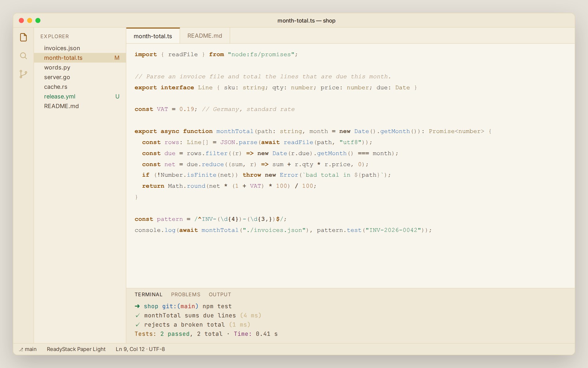Click ReadyStack Paper Light theme in status bar
This screenshot has height=368, width=588.
click(76, 349)
